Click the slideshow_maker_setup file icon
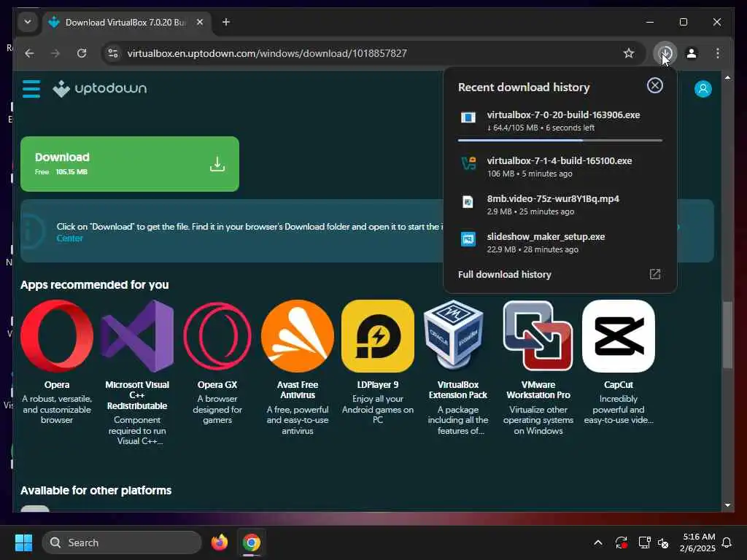The image size is (747, 560). (x=468, y=239)
